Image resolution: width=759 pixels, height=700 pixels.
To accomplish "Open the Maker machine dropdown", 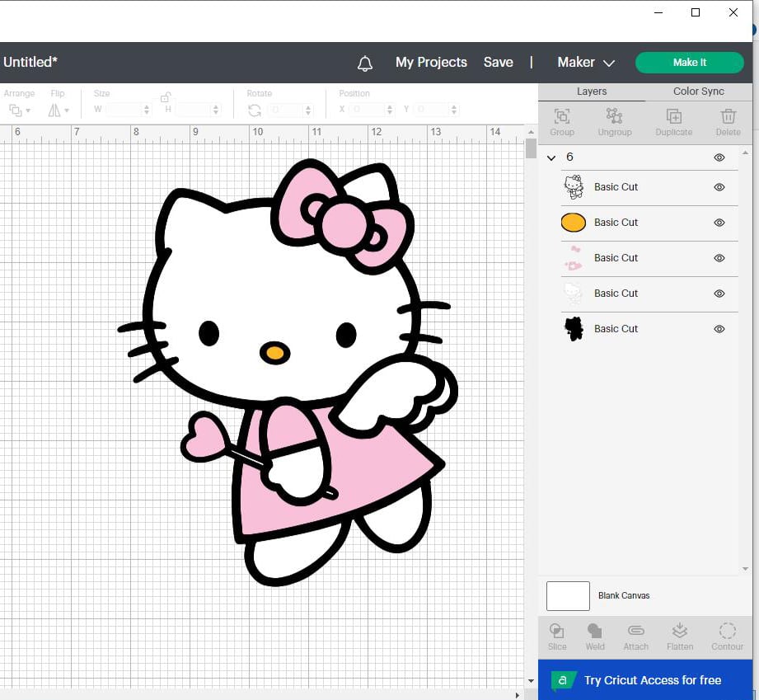I will coord(586,63).
